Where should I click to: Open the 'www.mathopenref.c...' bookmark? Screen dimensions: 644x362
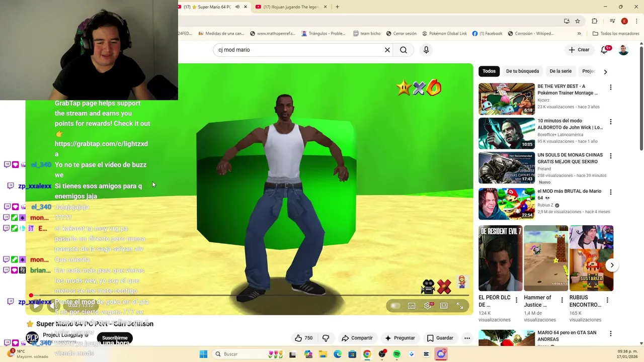[272, 34]
